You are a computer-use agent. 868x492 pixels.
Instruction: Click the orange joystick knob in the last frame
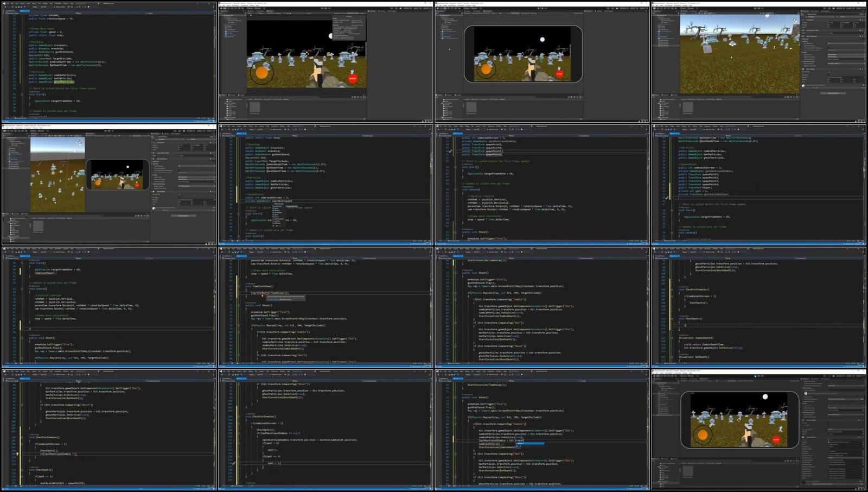click(702, 435)
